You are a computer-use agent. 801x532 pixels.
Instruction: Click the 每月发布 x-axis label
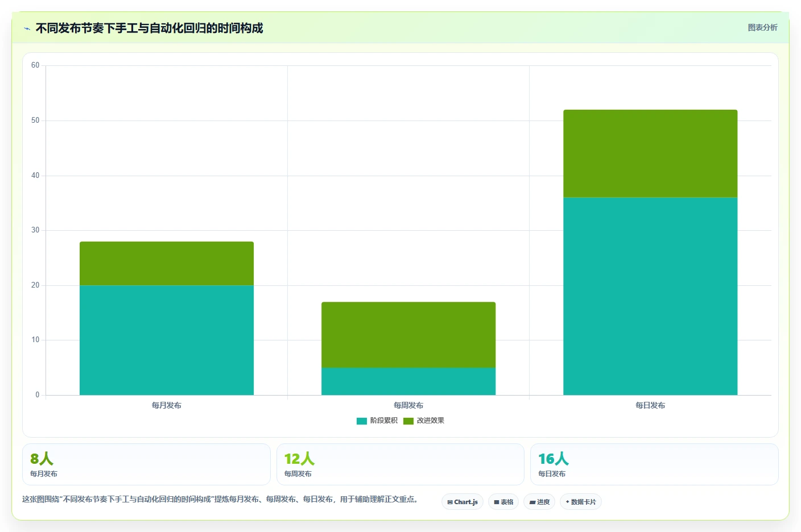coord(167,405)
